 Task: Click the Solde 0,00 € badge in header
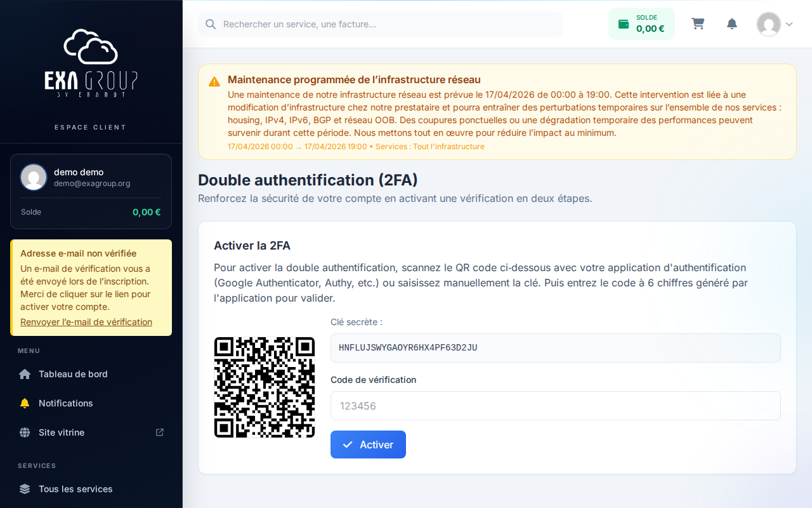click(641, 24)
